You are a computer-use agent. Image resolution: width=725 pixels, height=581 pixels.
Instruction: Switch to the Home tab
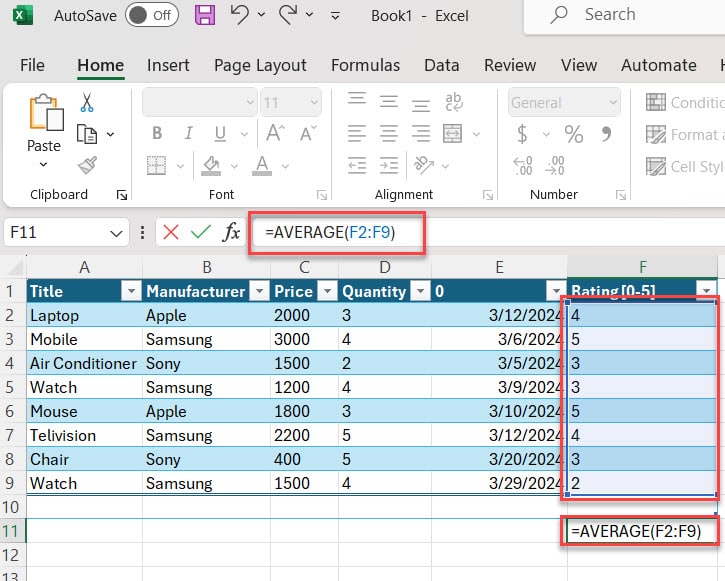[x=100, y=65]
